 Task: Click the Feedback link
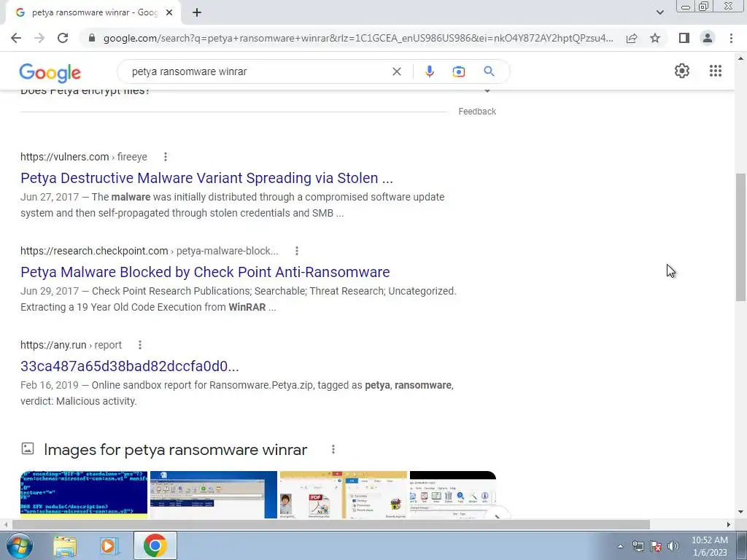[x=477, y=112]
